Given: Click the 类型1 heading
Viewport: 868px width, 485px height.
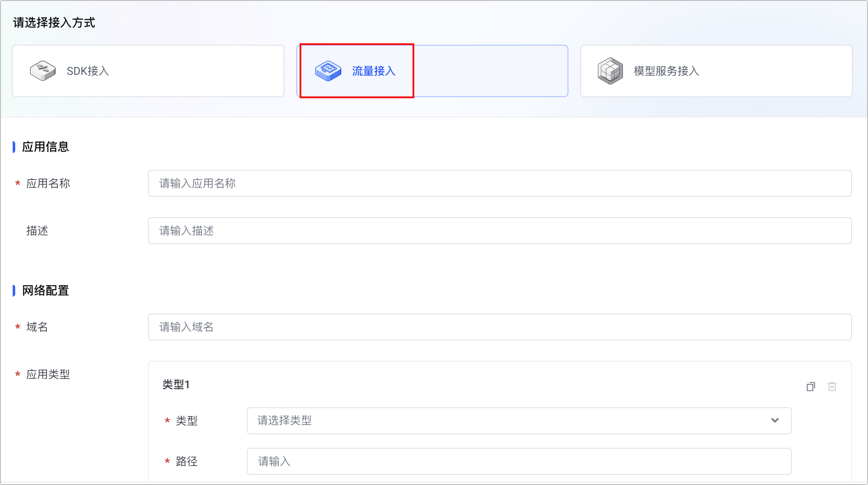Looking at the screenshot, I should click(x=176, y=384).
